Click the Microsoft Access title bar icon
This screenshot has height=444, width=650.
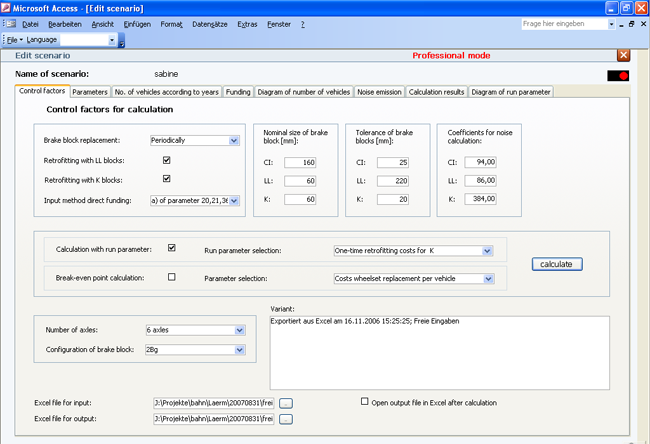pos(5,7)
